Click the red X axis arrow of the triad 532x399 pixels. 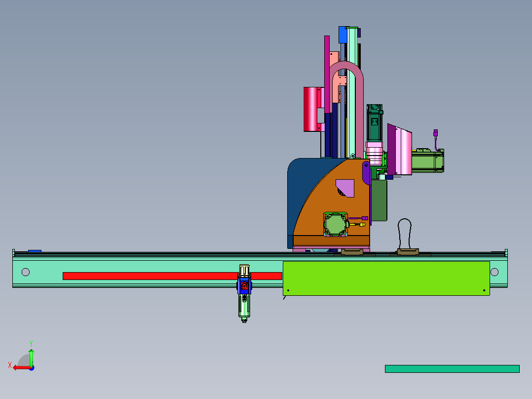point(21,368)
